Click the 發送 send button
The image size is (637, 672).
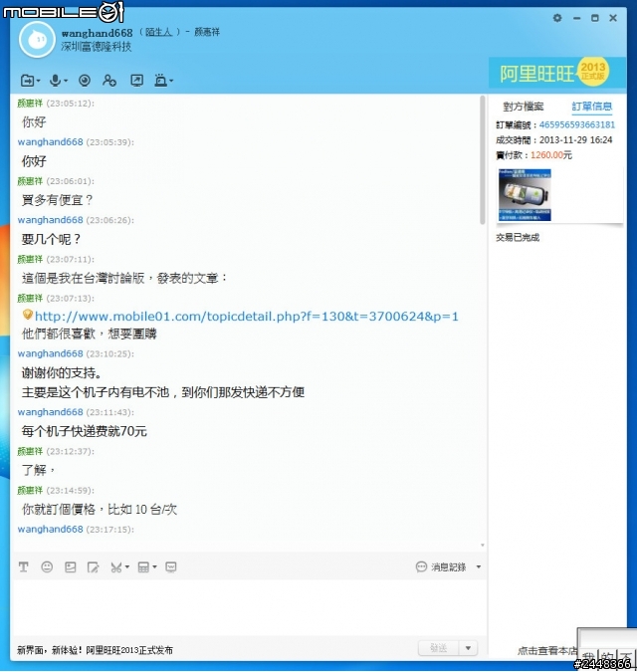pyautogui.click(x=438, y=648)
